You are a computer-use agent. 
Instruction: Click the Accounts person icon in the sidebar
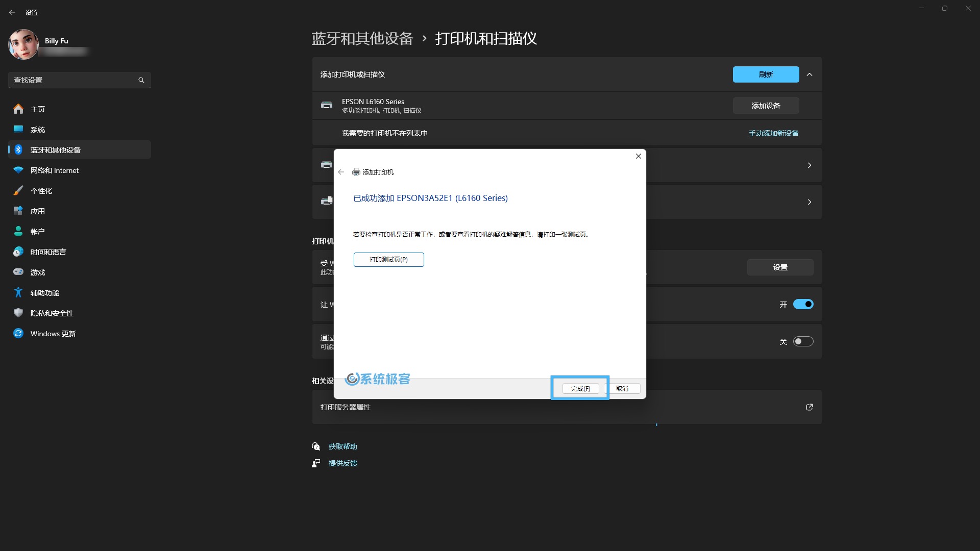[x=18, y=231]
